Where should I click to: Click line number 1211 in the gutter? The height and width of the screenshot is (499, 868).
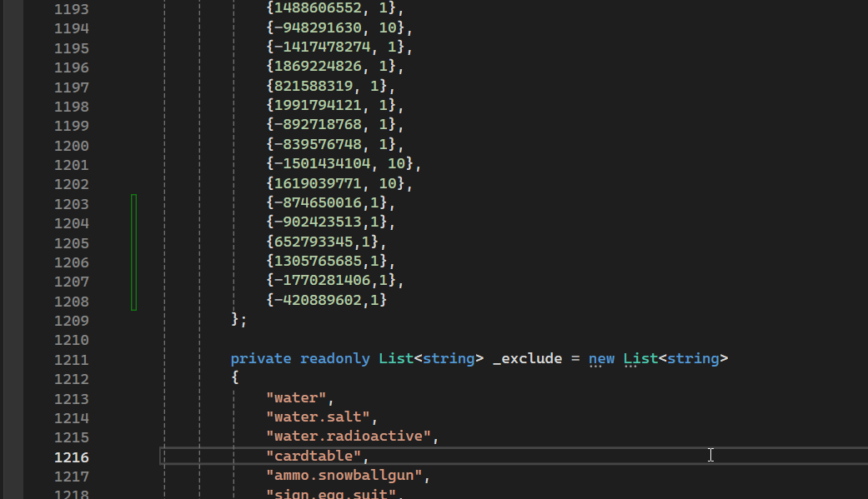pos(71,360)
